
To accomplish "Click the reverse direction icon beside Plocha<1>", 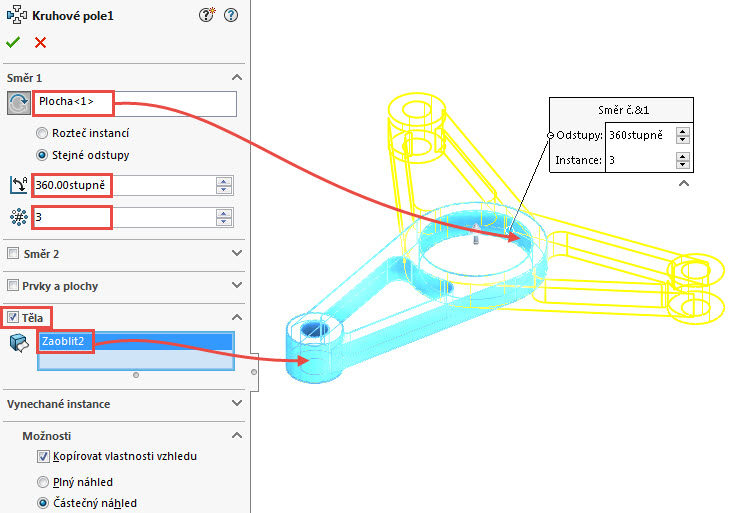I will point(17,104).
